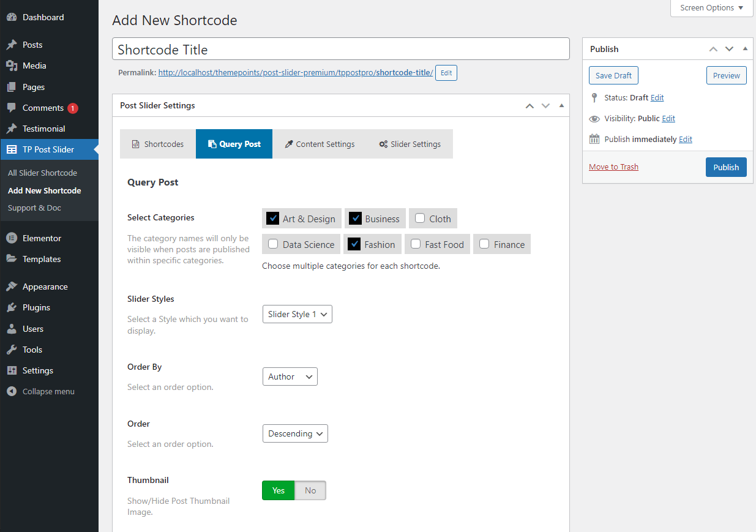Image resolution: width=756 pixels, height=532 pixels.
Task: Open the Slider Style 1 dropdown
Action: (x=297, y=314)
